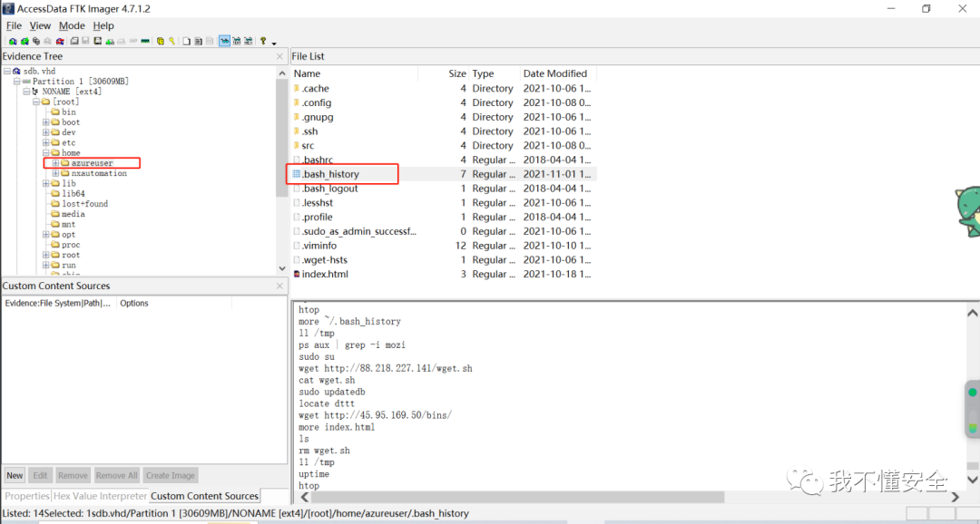Click the Export Files toolbar icon
Image resolution: width=980 pixels, height=524 pixels.
click(186, 41)
